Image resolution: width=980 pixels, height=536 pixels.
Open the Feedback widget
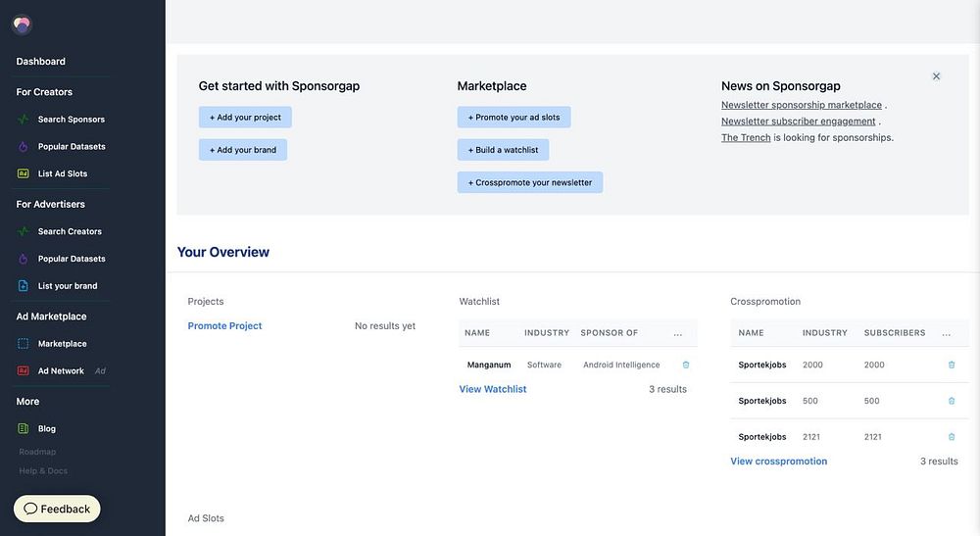[x=57, y=509]
